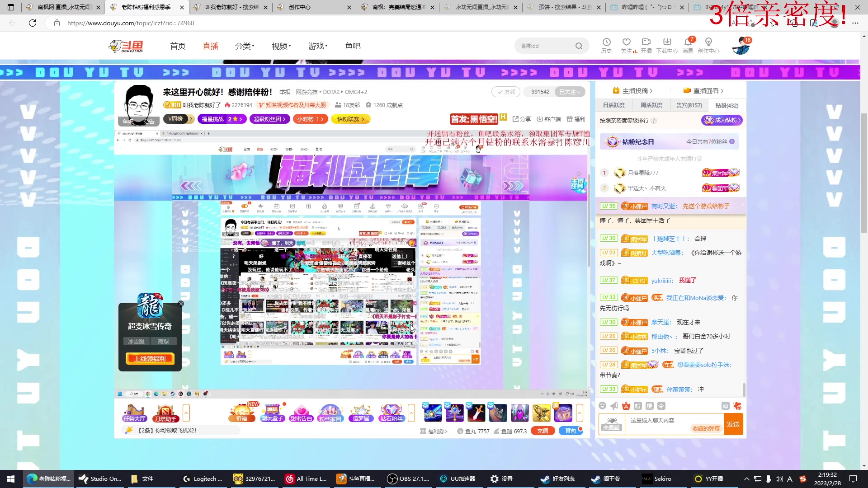Toggle the 滤 danmu filter icon
The image size is (868, 488).
point(725,406)
